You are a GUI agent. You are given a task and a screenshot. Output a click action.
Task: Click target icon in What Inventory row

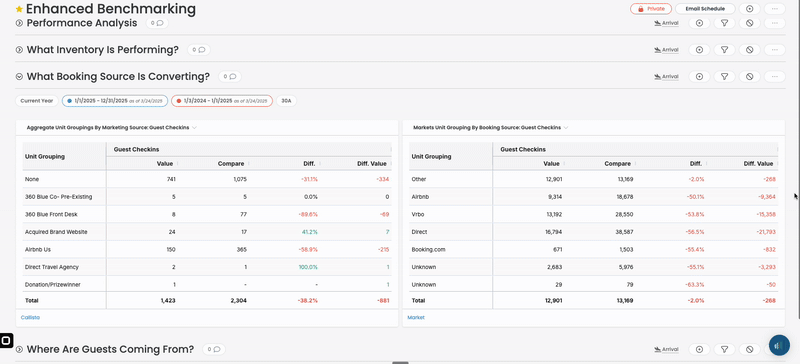699,50
